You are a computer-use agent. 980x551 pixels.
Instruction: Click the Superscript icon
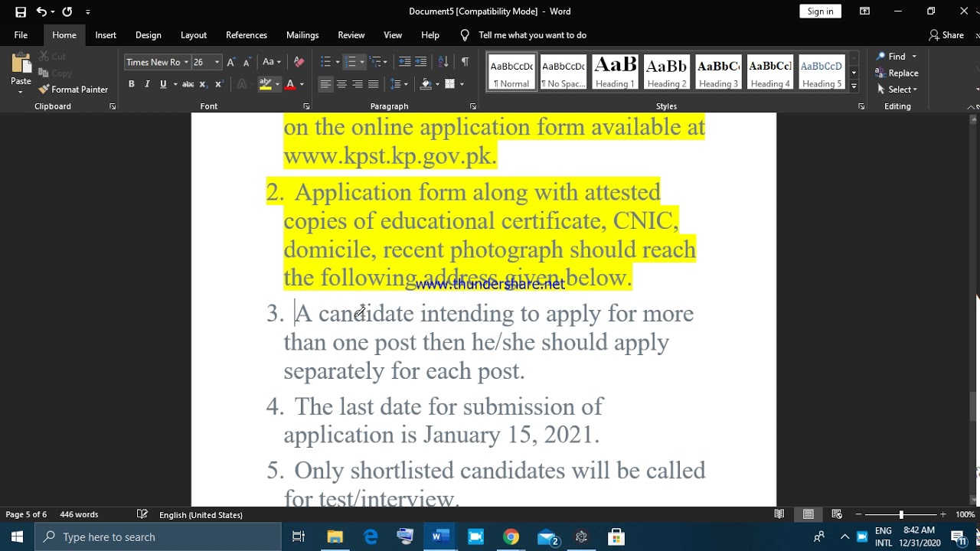coord(218,84)
